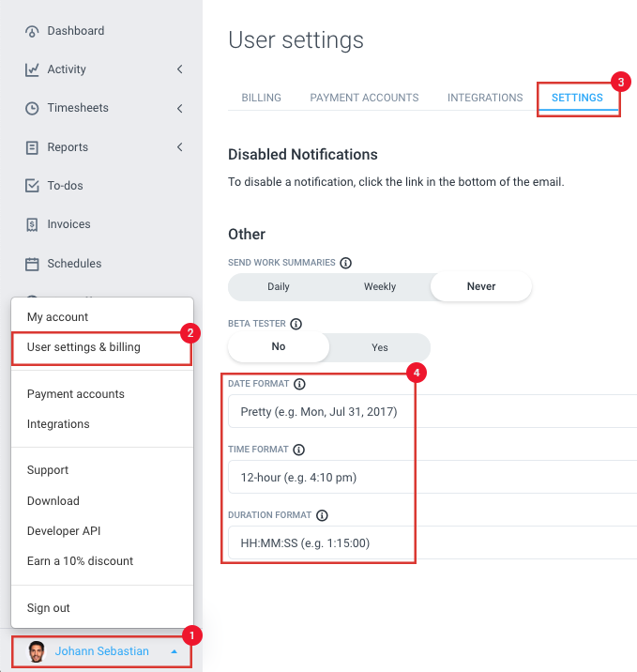Click the Timesheets clock icon
The image size is (637, 672).
pos(32,108)
